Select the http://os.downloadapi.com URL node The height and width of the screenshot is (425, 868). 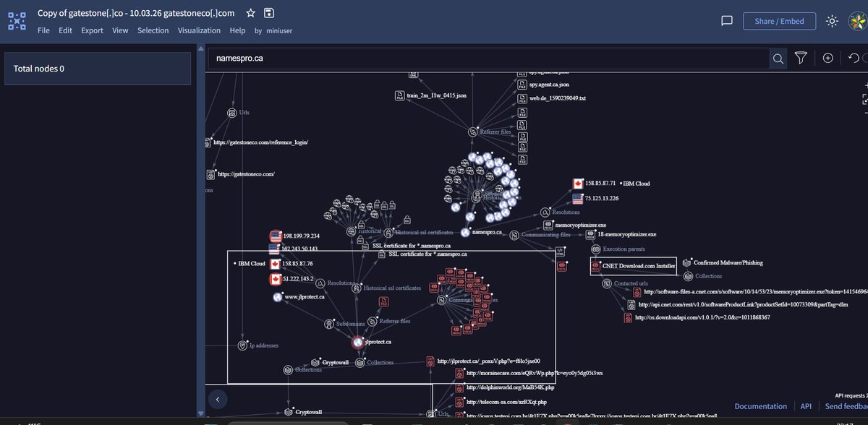628,317
